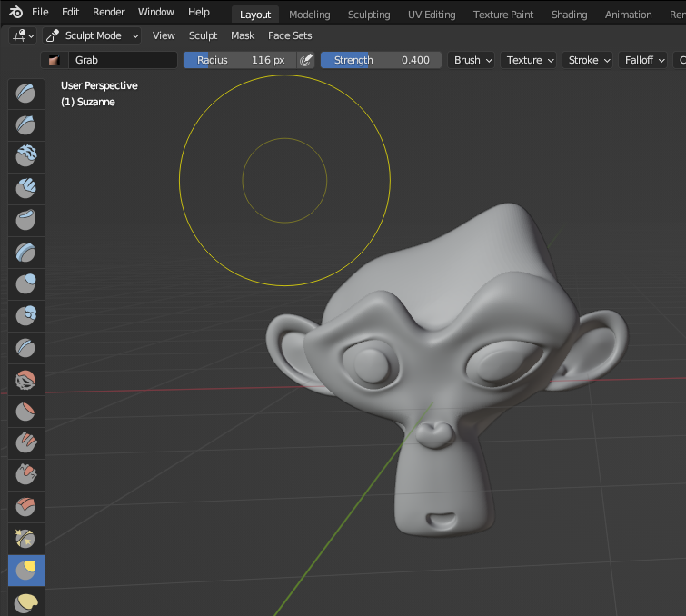This screenshot has height=616, width=686.
Task: Switch to the Shading workspace tab
Action: [x=569, y=15]
